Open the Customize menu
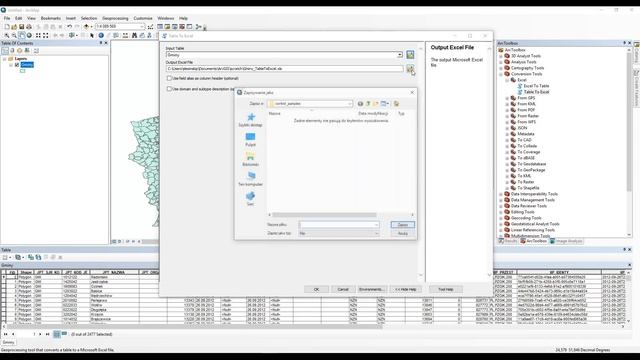This screenshot has height=360, width=640. 143,18
